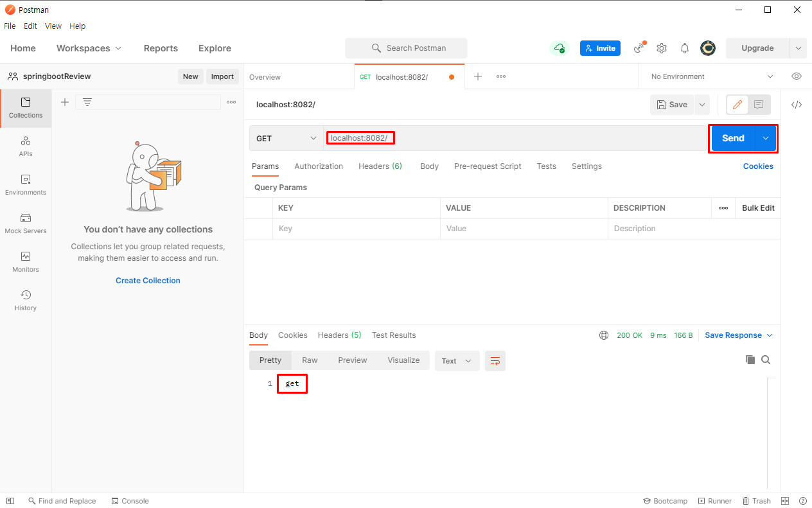
Task: Click the filter icon in collections search
Action: (x=87, y=102)
